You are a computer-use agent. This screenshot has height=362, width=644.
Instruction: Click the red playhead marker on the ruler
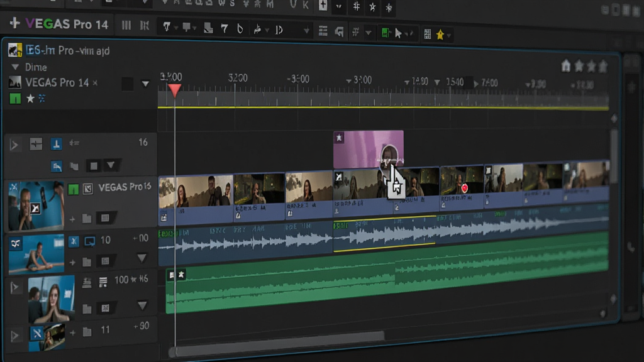175,90
